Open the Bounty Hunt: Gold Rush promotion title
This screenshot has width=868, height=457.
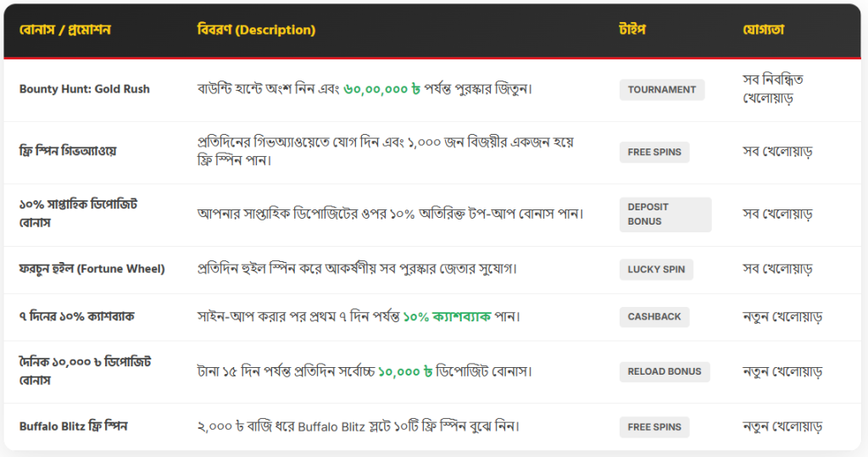[84, 89]
